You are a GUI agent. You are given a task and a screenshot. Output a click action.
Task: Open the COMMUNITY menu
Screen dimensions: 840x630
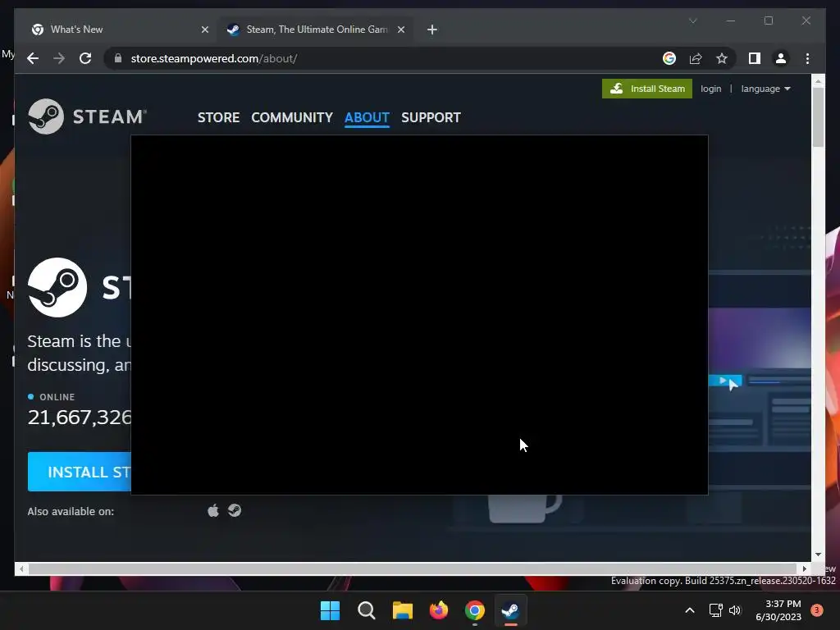[x=292, y=117]
